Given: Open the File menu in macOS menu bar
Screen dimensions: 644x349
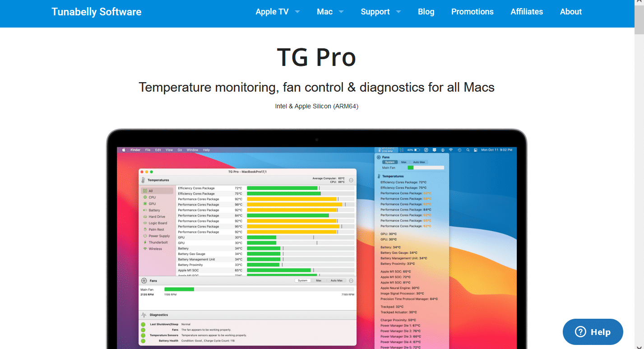Looking at the screenshot, I should point(148,150).
